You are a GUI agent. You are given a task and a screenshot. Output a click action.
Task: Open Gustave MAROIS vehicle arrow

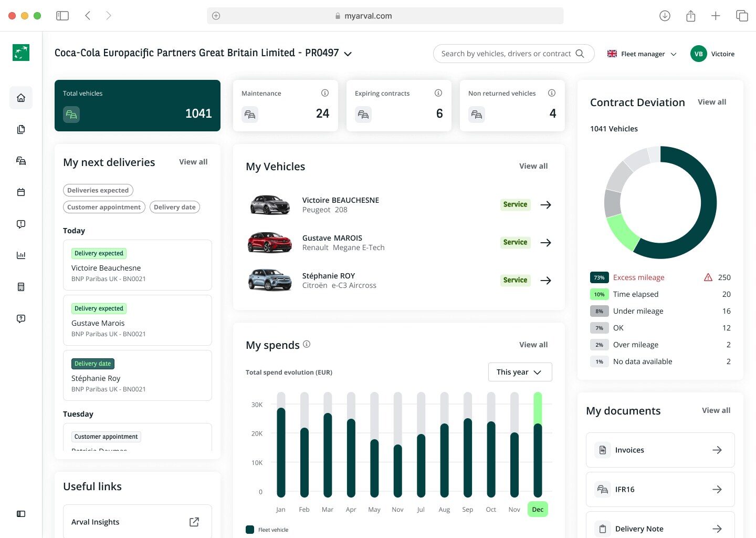(x=546, y=243)
